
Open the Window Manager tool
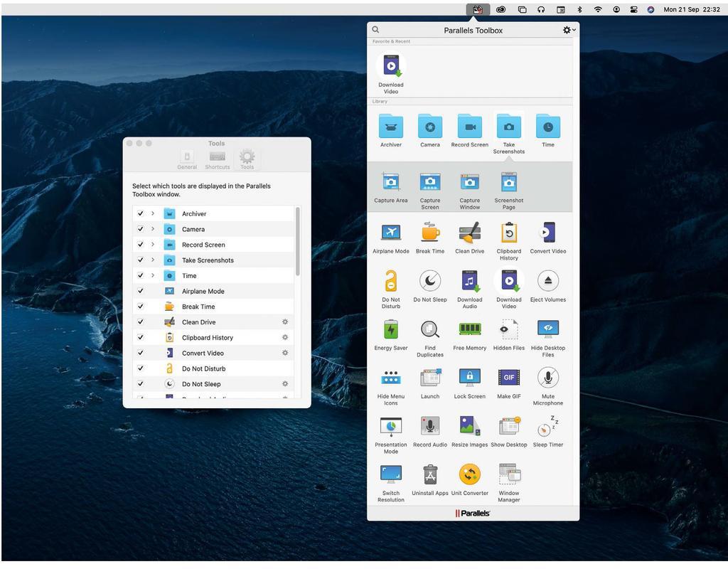pyautogui.click(x=509, y=474)
